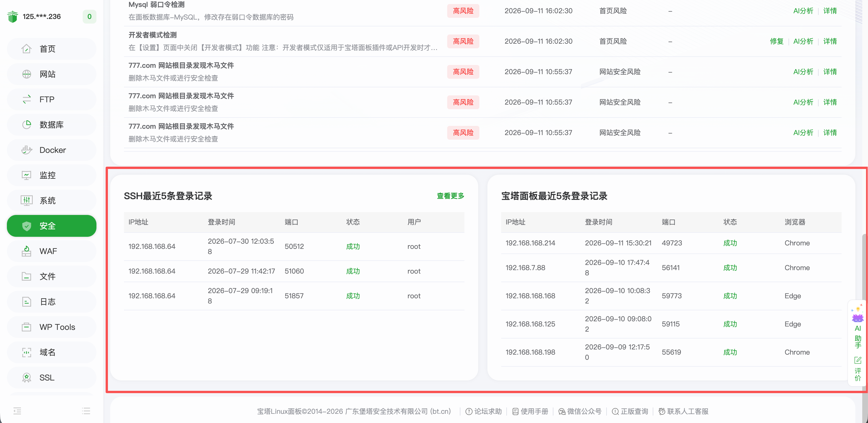Select panel login row 192.168.168.214
868x423 pixels.
tap(671, 243)
